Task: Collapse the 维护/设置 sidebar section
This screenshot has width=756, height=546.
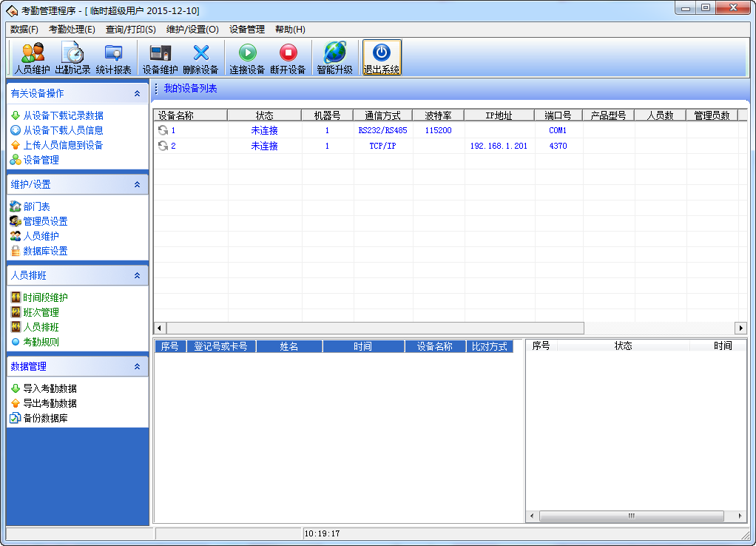Action: pos(137,185)
